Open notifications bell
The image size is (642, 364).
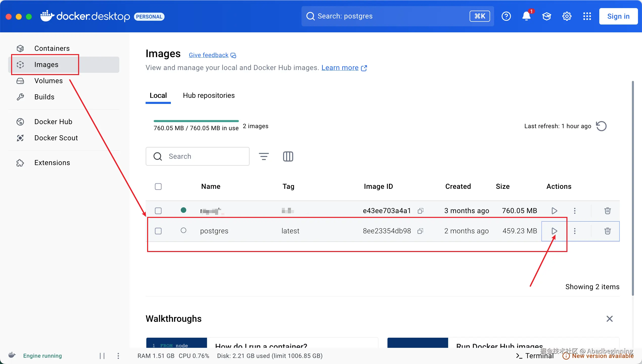526,16
